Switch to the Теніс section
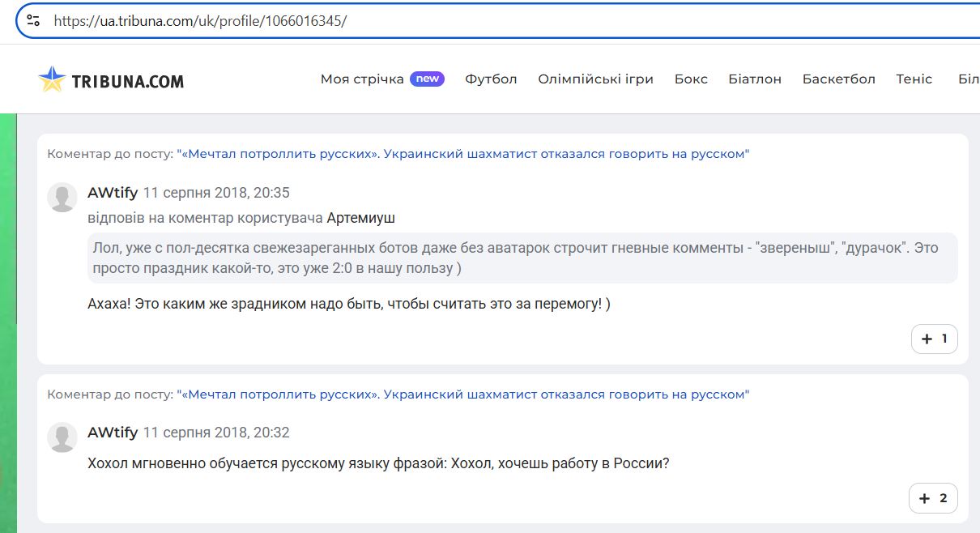 914,79
